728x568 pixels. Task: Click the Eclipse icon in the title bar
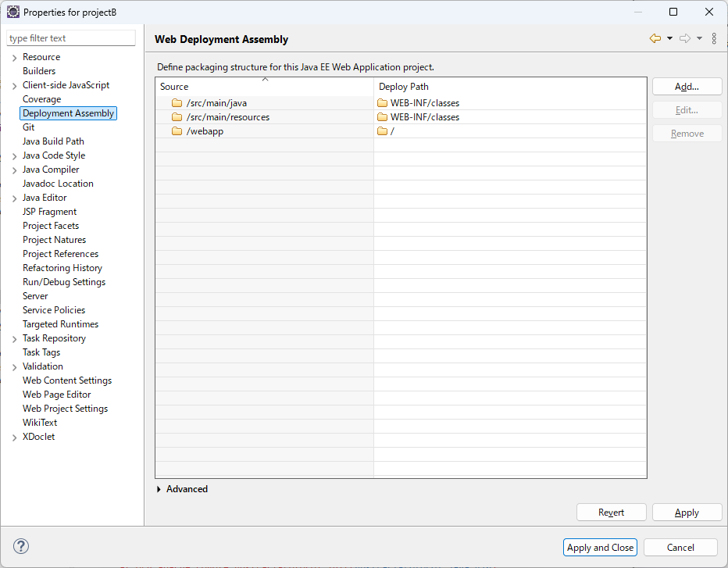(x=12, y=12)
